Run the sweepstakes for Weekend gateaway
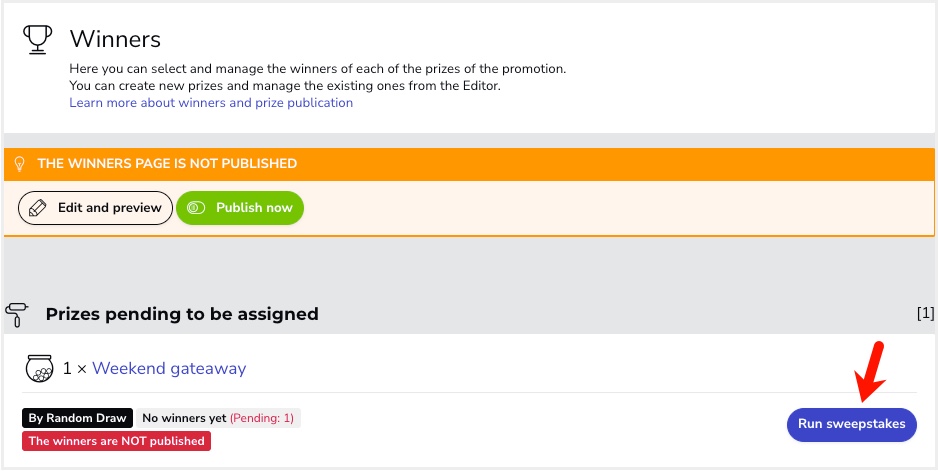Screen dimensions: 938x471 click(x=851, y=424)
